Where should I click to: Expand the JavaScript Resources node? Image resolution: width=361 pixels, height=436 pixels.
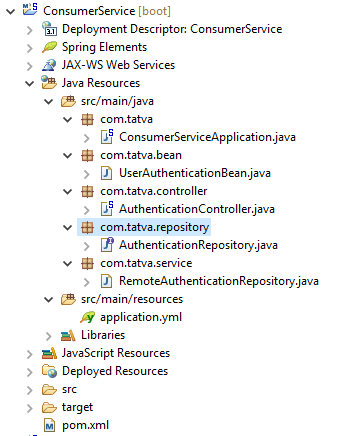pos(30,354)
